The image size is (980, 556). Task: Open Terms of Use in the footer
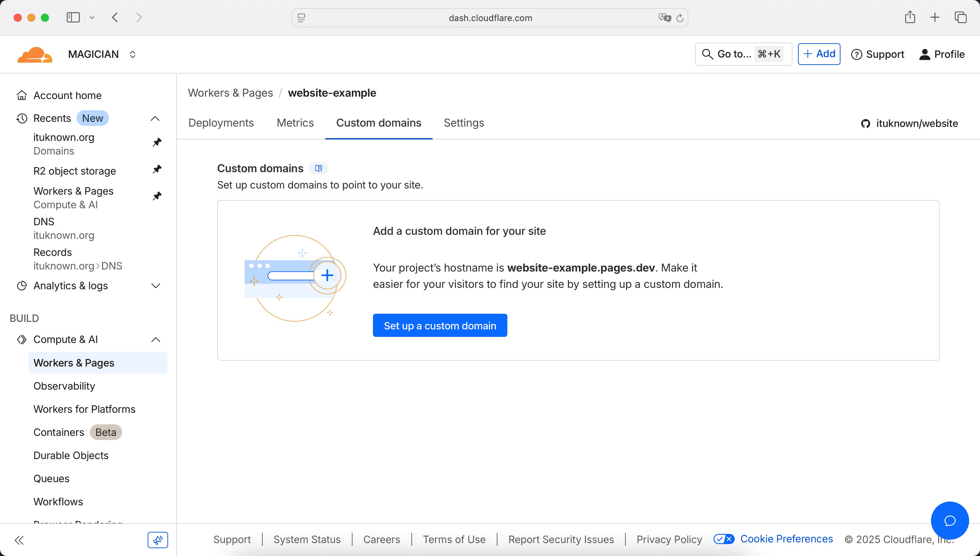(x=454, y=539)
